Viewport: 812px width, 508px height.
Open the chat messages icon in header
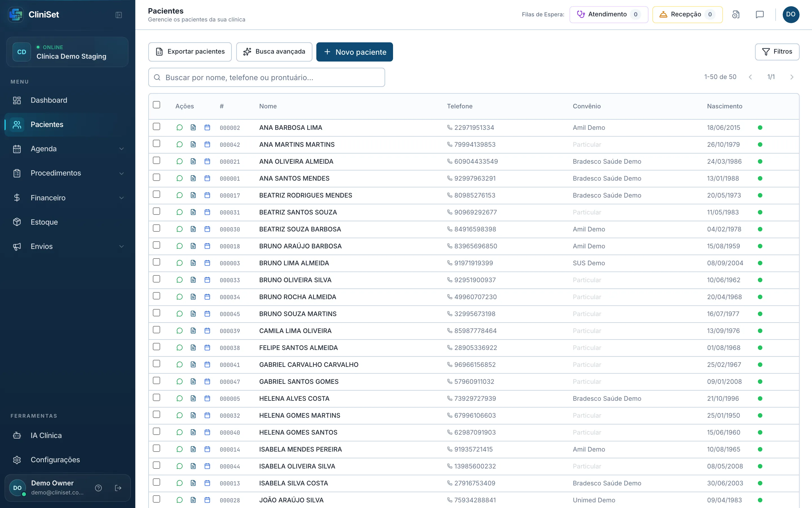point(760,14)
